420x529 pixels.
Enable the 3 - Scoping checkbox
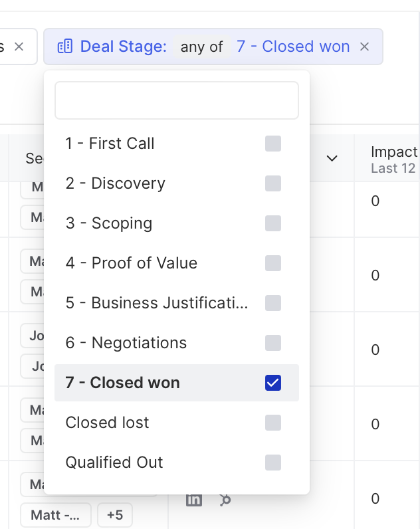pyautogui.click(x=273, y=223)
